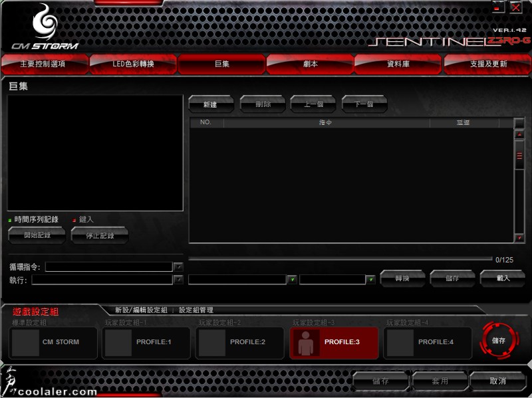Go to the 資料庫 tab
Screen dimensions: 532x398
[x=398, y=64]
